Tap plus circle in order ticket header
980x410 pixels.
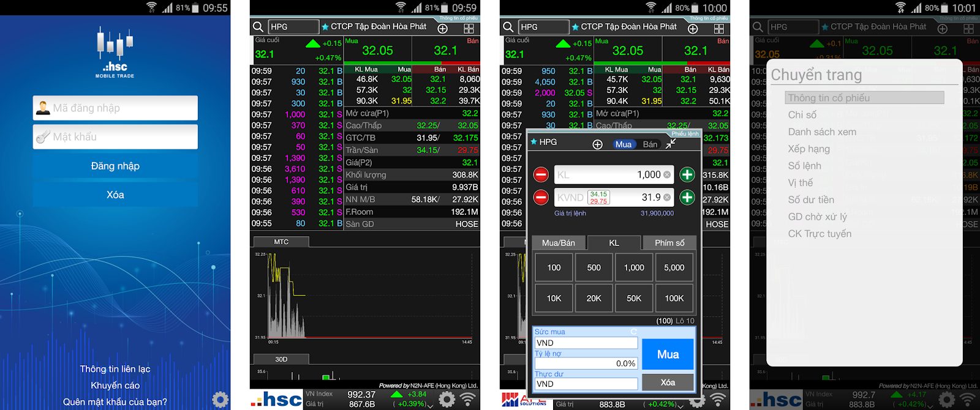point(598,144)
